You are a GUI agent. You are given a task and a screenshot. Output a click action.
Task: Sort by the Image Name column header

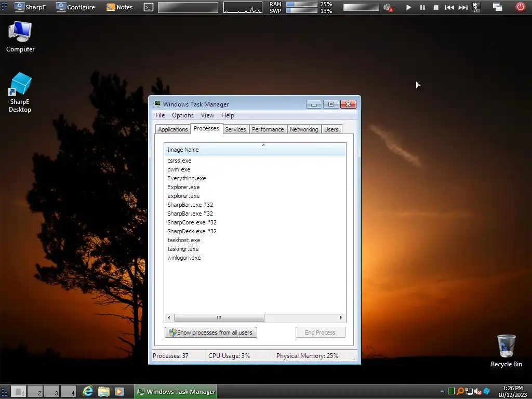255,149
